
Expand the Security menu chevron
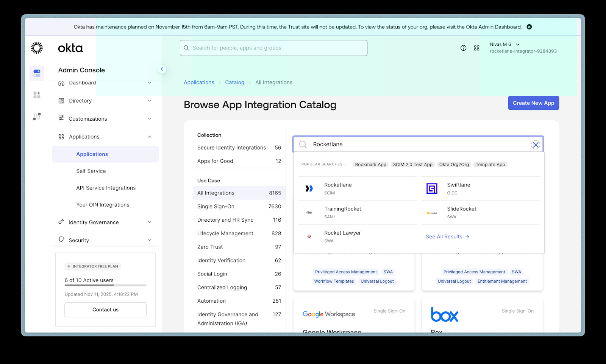click(150, 240)
